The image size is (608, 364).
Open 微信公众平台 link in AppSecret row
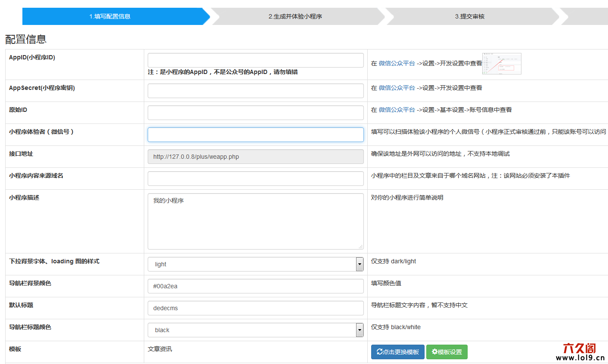pyautogui.click(x=397, y=88)
